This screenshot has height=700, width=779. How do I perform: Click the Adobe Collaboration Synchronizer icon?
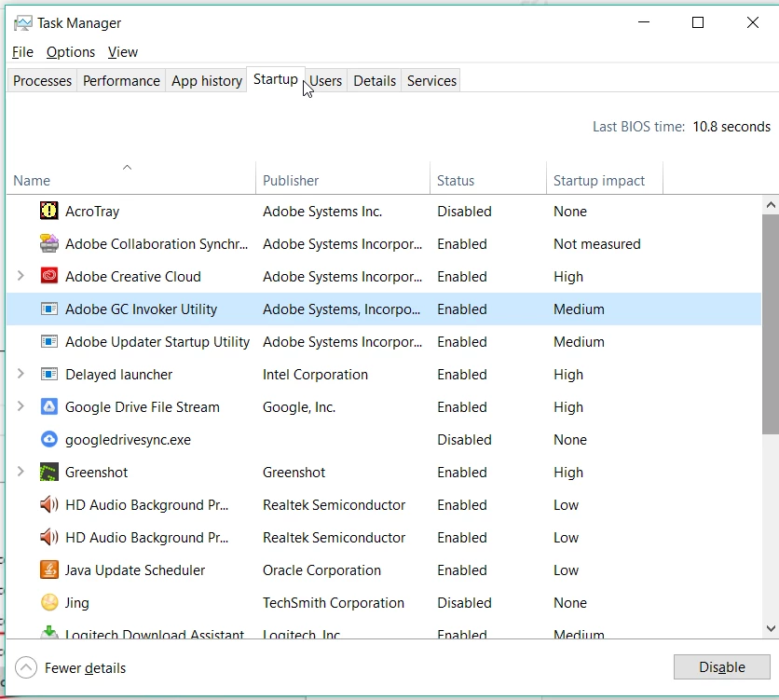tap(48, 243)
